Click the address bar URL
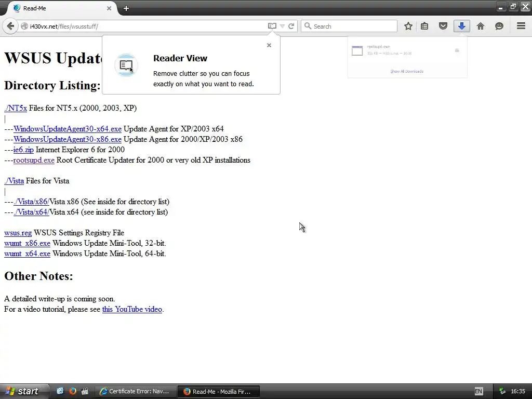 [64, 26]
